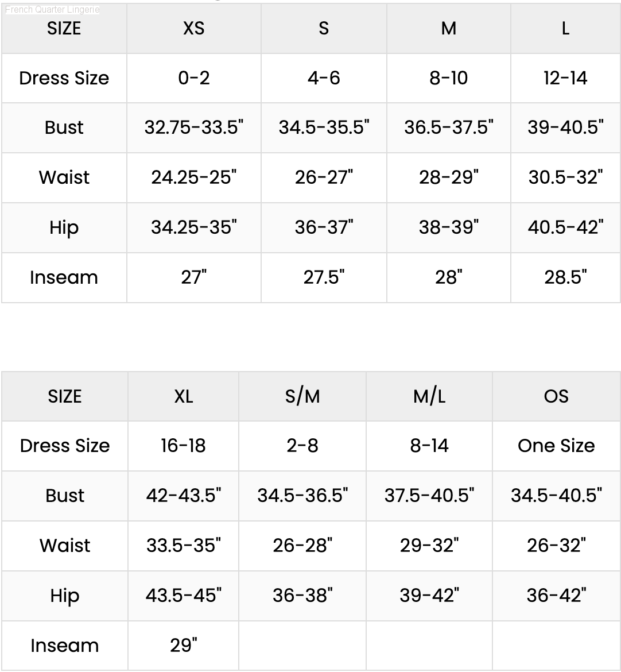This screenshot has width=621, height=672.
Task: Click the 27.5" inseam value
Action: pos(324,277)
